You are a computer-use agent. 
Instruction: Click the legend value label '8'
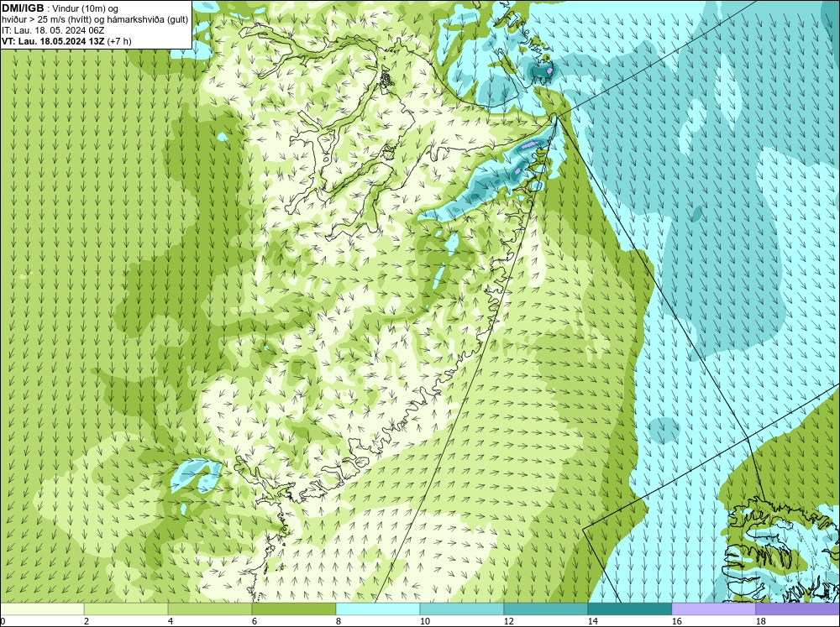[x=339, y=621]
